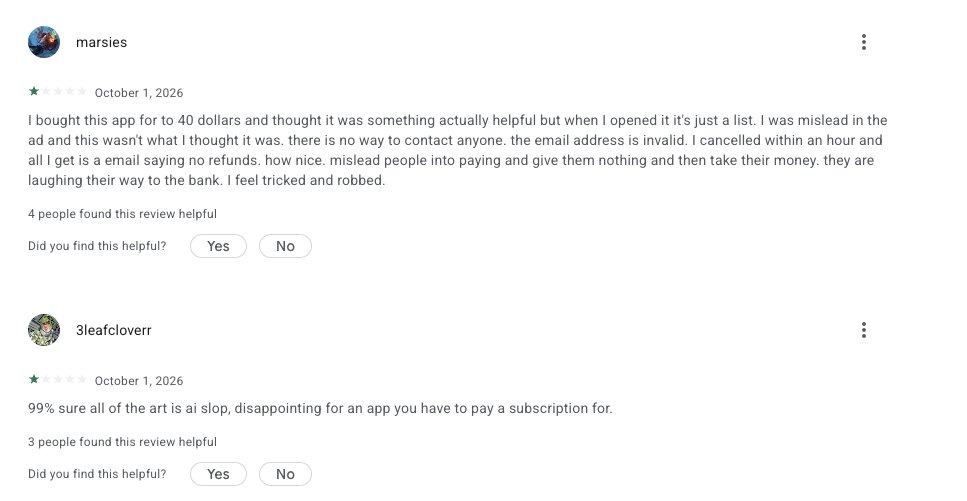Click the one-star rating on marsies review
The height and width of the screenshot is (501, 967).
(57, 91)
